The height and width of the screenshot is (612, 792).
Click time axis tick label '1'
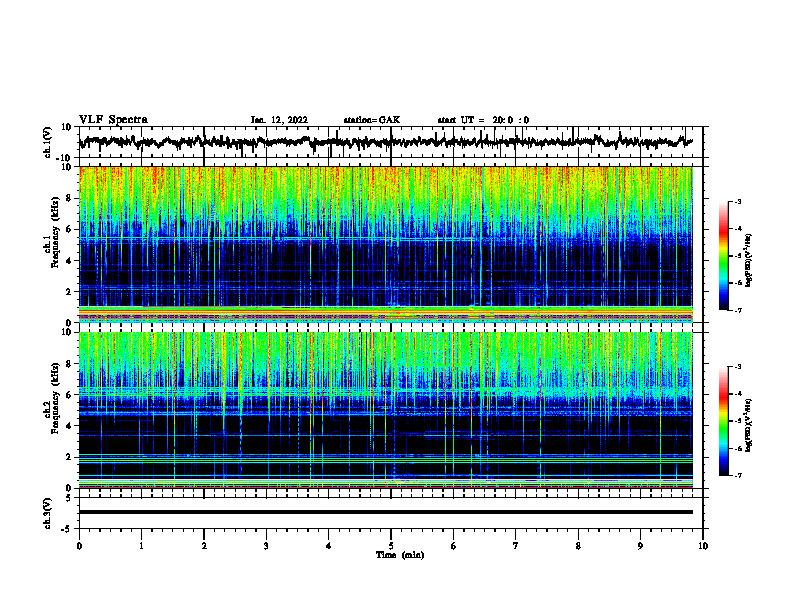coord(141,546)
